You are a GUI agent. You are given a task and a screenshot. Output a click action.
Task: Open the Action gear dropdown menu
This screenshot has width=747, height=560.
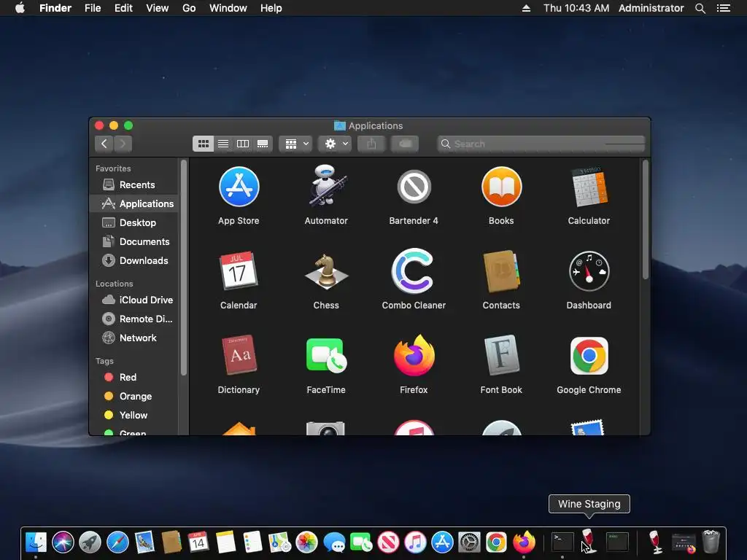(x=336, y=144)
